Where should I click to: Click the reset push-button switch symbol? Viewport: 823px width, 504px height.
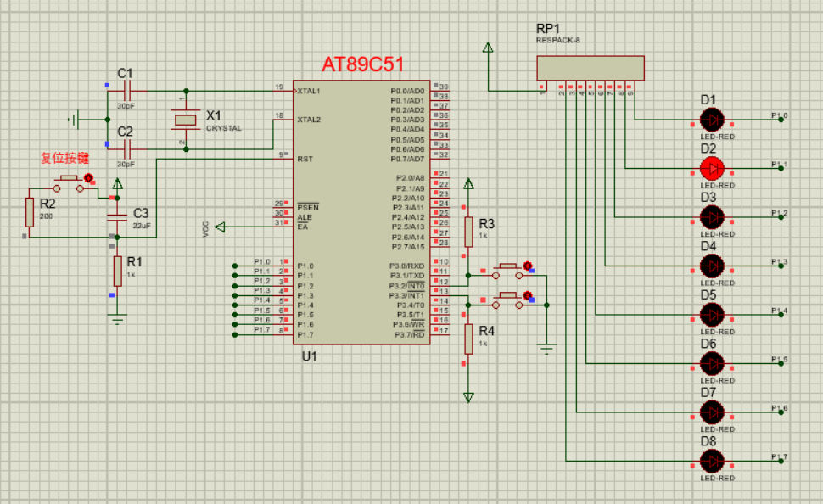(x=69, y=184)
